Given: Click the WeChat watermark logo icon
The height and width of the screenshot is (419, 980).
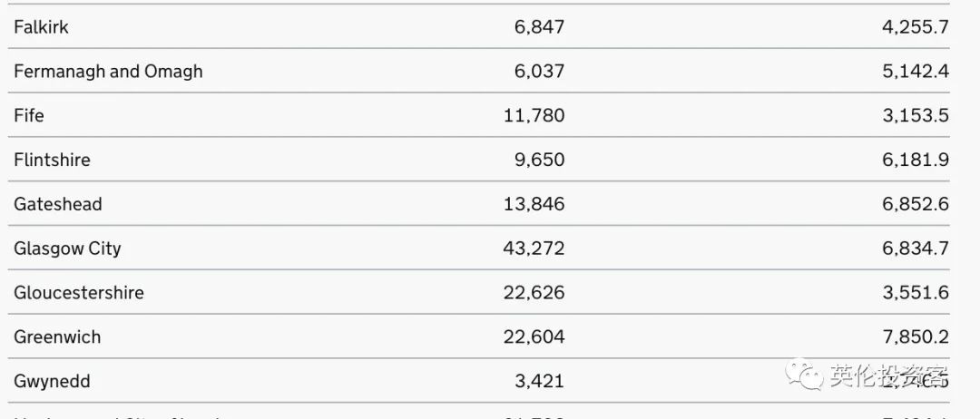Looking at the screenshot, I should (801, 375).
